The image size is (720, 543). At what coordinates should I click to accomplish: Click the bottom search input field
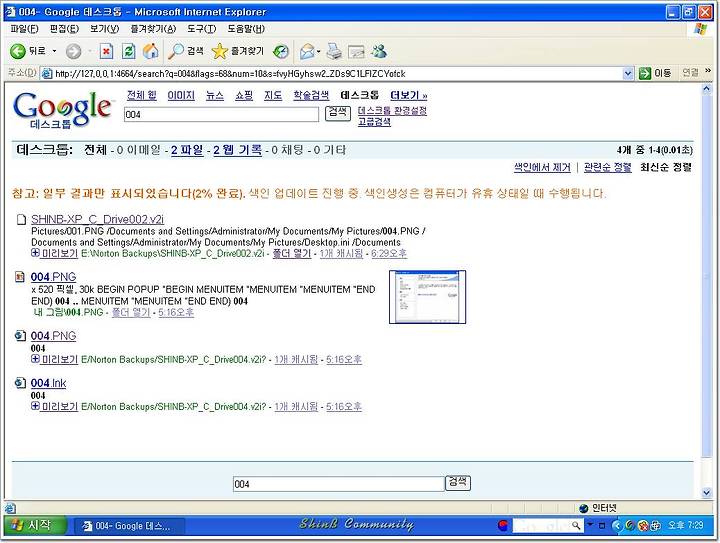339,484
